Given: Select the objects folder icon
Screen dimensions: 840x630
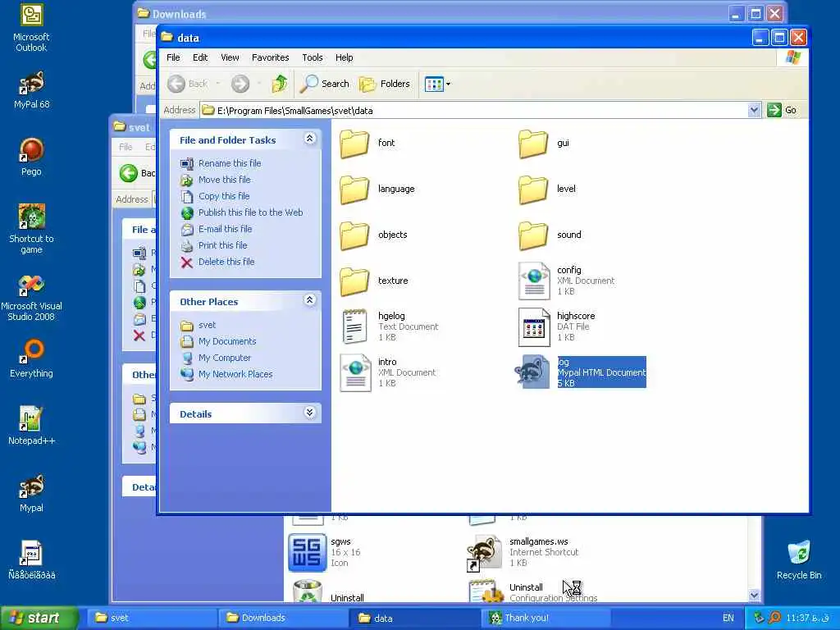Looking at the screenshot, I should point(354,235).
